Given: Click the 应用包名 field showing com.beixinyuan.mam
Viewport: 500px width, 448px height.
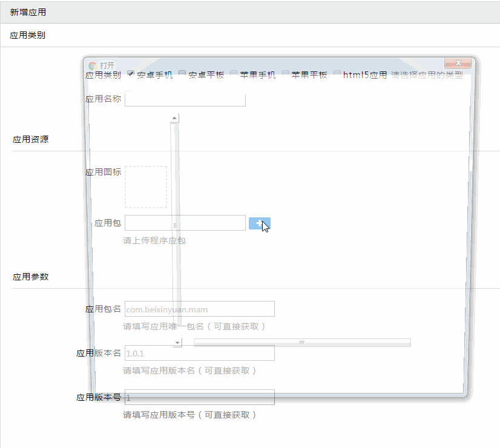Looking at the screenshot, I should pos(200,308).
